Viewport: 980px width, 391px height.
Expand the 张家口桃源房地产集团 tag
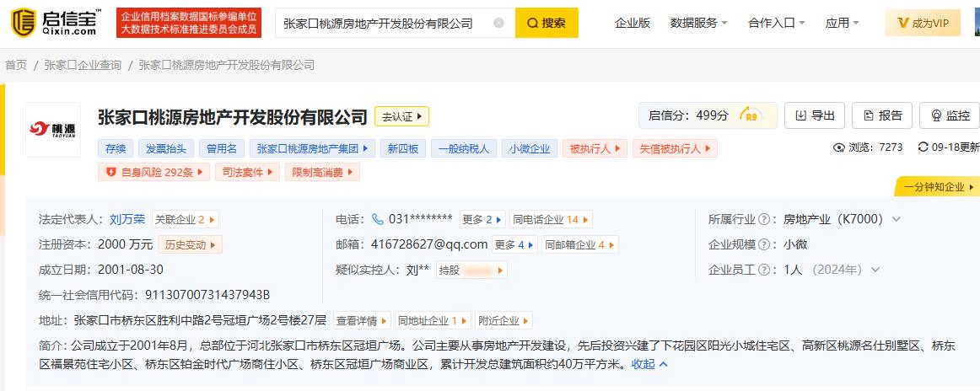coord(313,148)
